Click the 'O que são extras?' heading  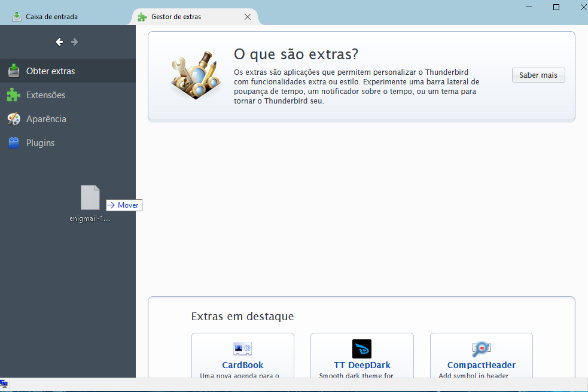coord(296,54)
